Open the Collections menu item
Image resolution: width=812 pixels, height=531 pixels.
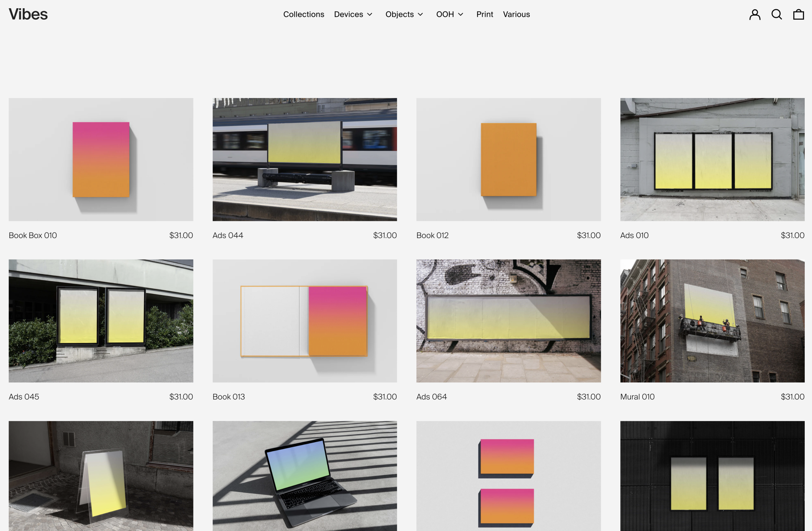click(303, 14)
